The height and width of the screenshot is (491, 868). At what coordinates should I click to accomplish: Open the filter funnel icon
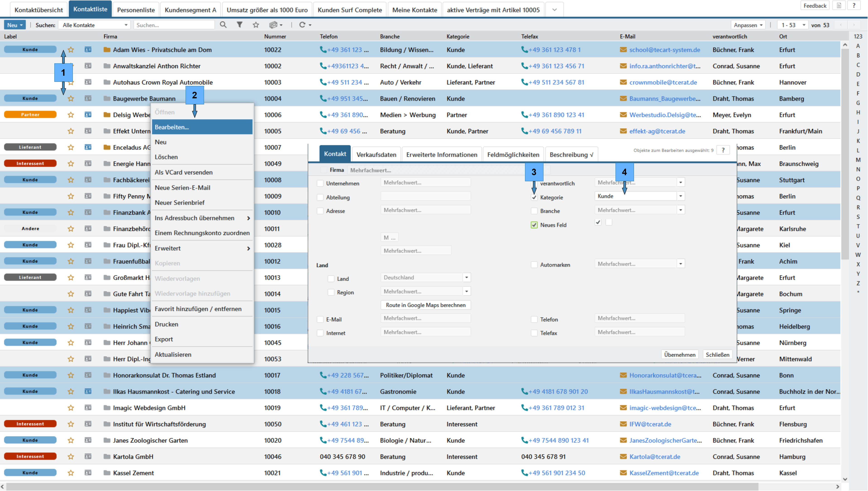point(240,25)
